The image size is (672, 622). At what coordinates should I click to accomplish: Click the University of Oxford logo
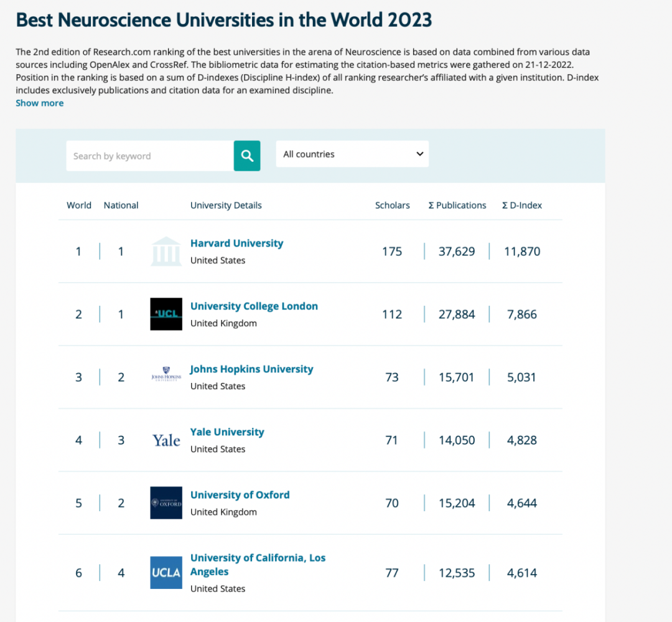click(x=166, y=502)
